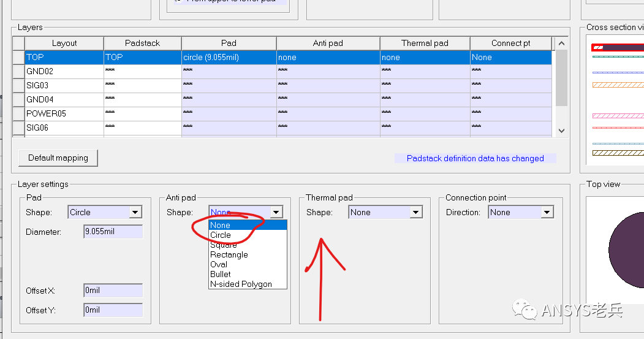Click the Thermal pad column header
The image size is (644, 339).
point(425,43)
